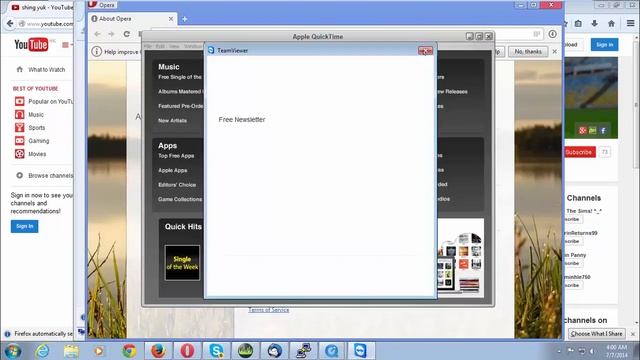
Task: Dismiss Opera's help improve info bar
Action: (554, 51)
